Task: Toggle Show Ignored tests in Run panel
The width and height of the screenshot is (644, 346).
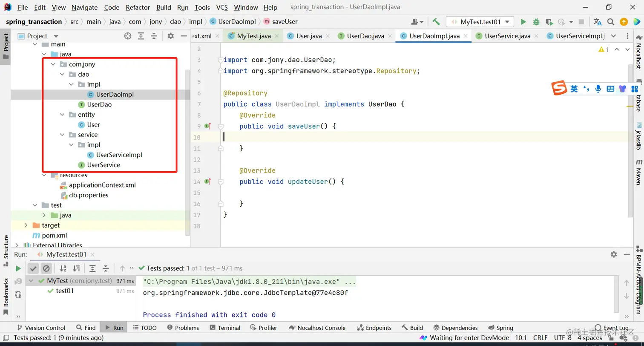Action: [46, 268]
